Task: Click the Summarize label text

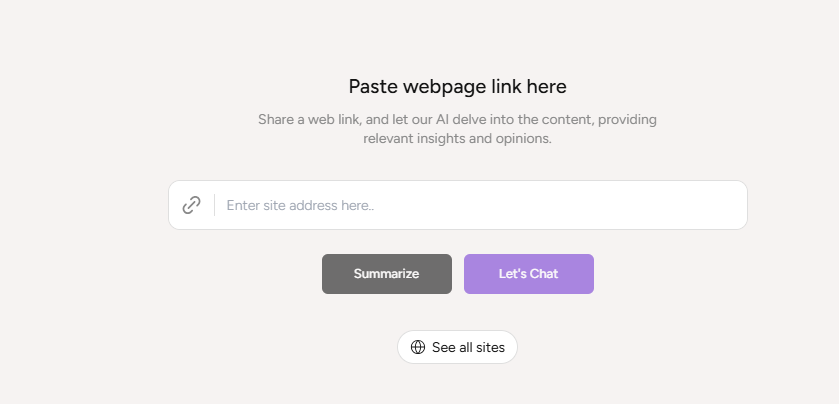Action: click(386, 274)
